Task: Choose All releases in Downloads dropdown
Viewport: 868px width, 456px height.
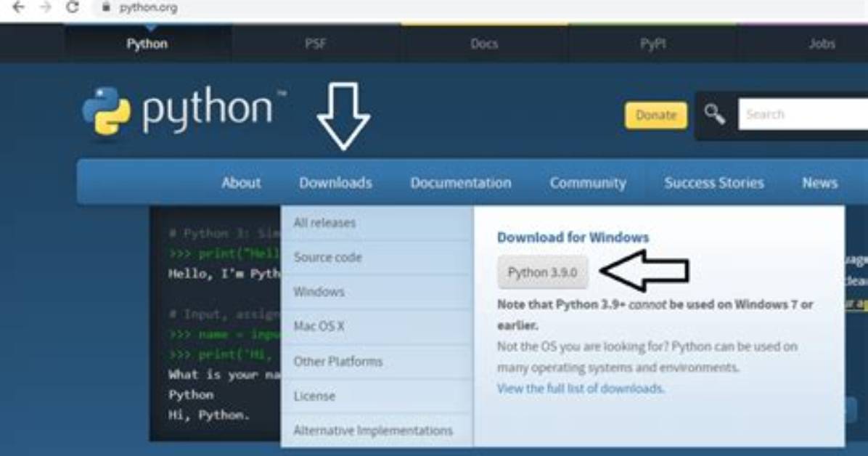Action: [377, 223]
